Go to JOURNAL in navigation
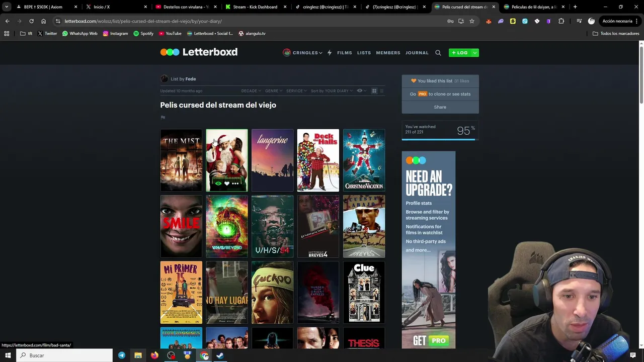Image resolution: width=644 pixels, height=362 pixels. pyautogui.click(x=417, y=53)
